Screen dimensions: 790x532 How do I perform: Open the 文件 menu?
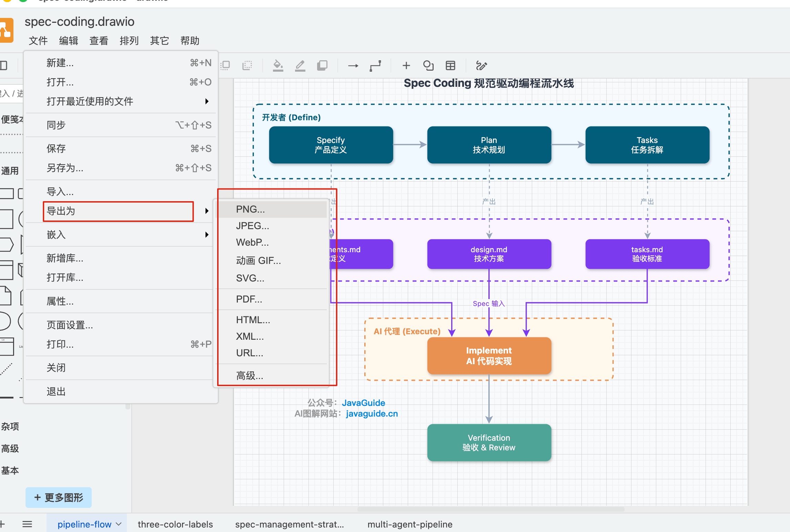(x=38, y=41)
